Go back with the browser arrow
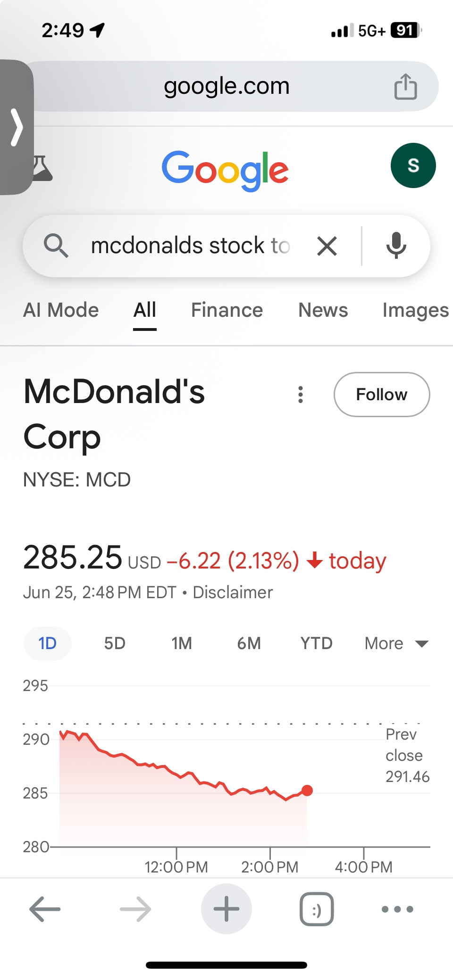 (45, 909)
